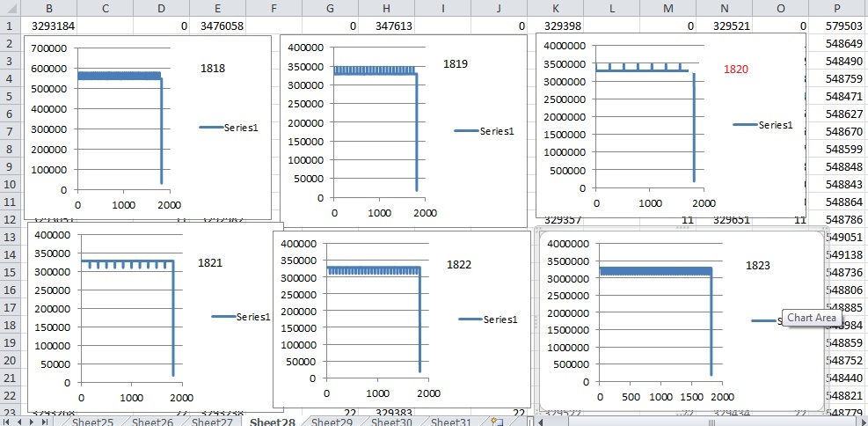Click the Insert Worksheet icon after Sheet31

[499, 422]
